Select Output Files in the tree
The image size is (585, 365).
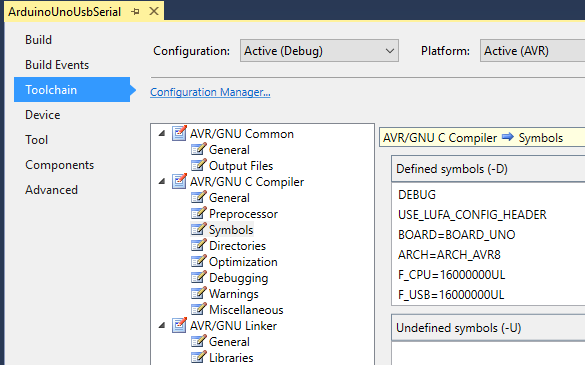click(x=241, y=166)
